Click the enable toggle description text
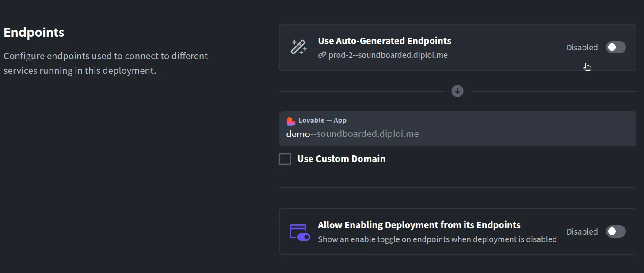644x273 pixels. click(437, 239)
